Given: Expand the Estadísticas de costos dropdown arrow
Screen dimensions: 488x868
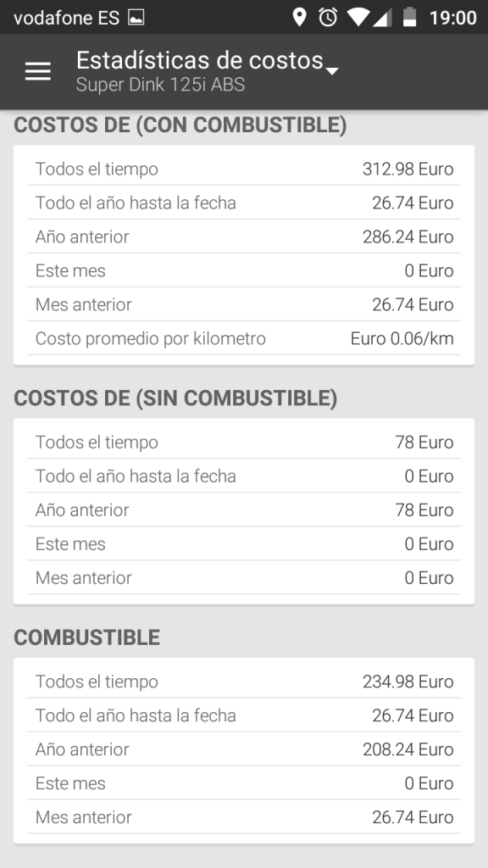Looking at the screenshot, I should pyautogui.click(x=332, y=71).
